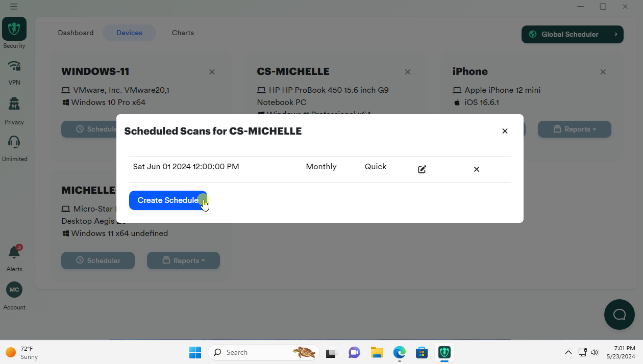Open Alerts bell with notifications
This screenshot has width=643, height=364.
click(x=14, y=256)
